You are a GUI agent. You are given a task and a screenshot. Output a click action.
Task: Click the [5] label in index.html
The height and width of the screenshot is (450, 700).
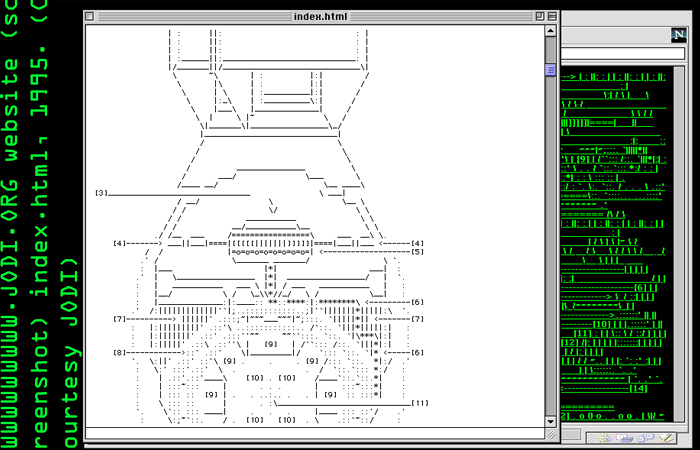(x=417, y=252)
